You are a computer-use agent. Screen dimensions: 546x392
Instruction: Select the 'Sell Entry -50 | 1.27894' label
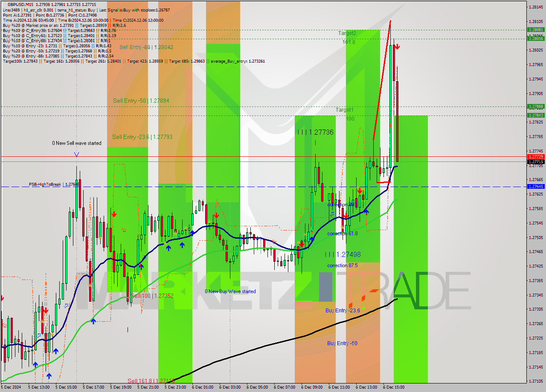pyautogui.click(x=141, y=101)
